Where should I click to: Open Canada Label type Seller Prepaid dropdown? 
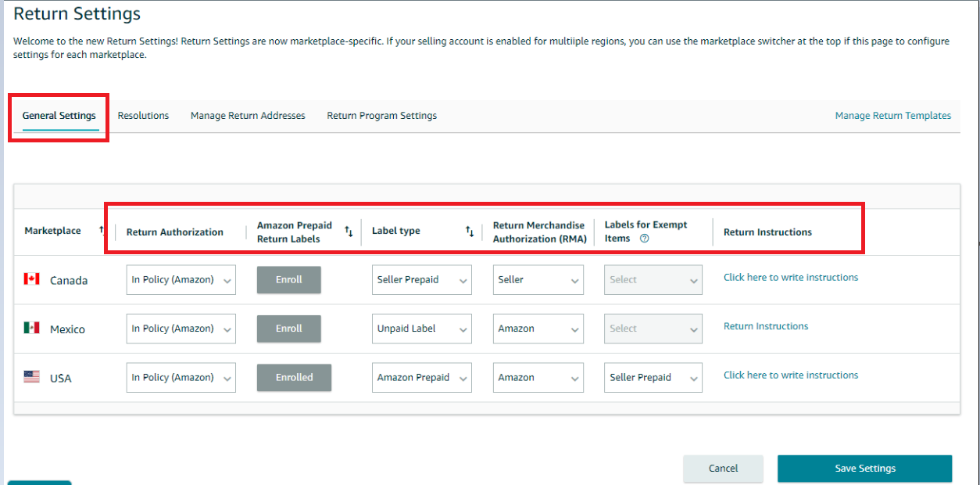click(x=422, y=280)
